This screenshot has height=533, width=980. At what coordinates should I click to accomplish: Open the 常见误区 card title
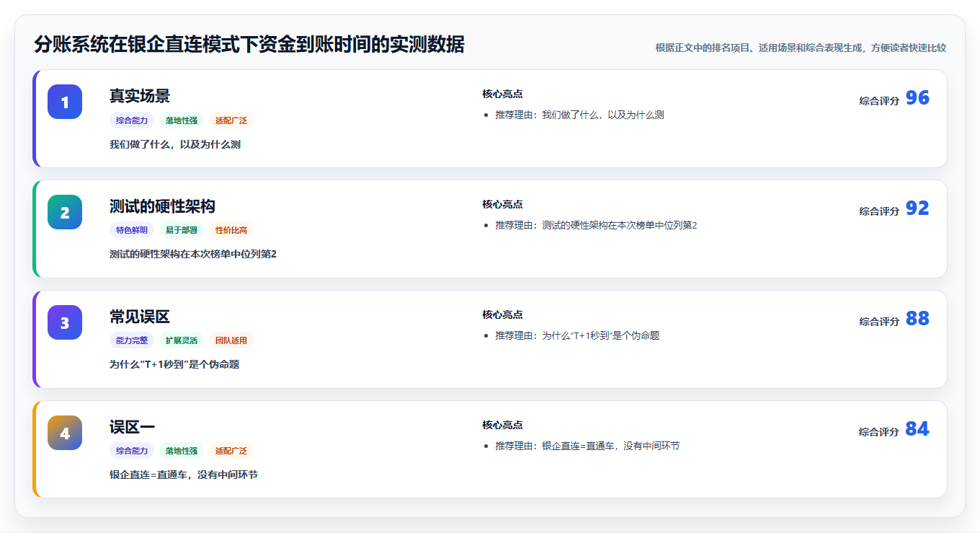(140, 317)
